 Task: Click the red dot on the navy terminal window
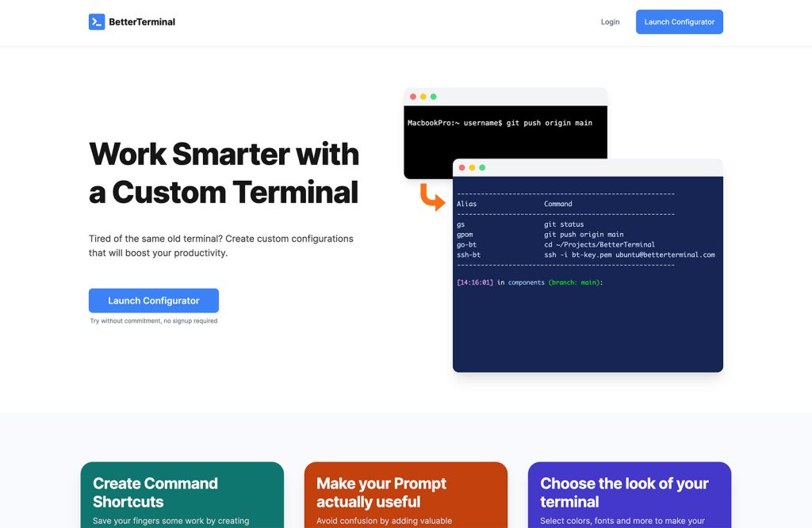tap(462, 168)
